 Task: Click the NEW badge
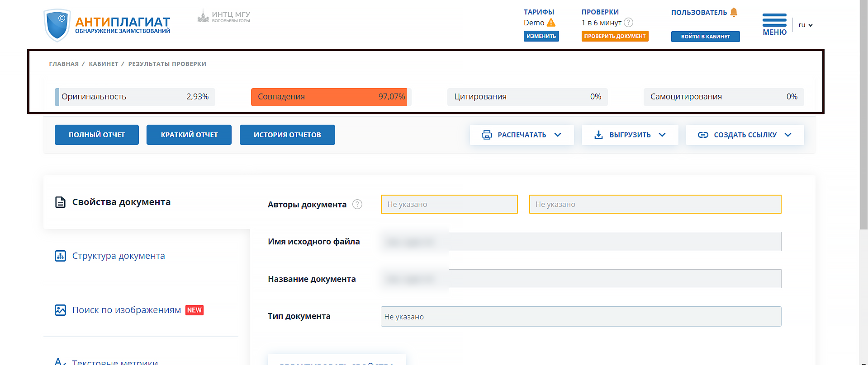[194, 310]
